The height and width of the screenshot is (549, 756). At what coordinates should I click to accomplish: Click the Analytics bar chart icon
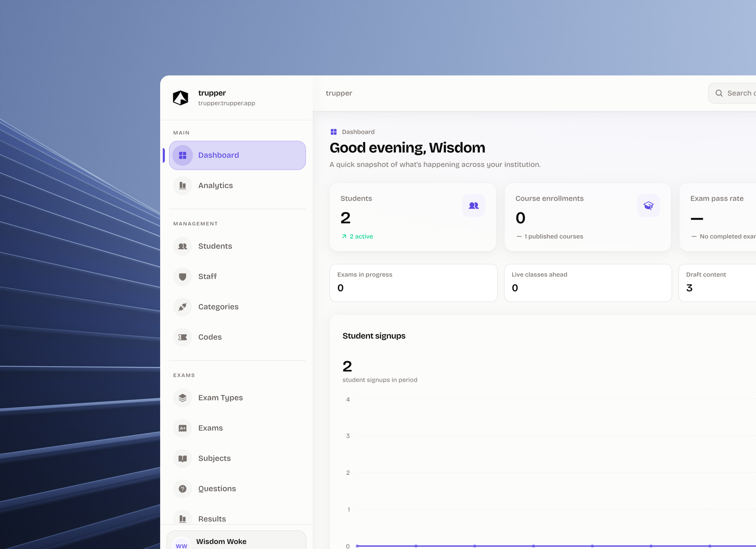click(183, 186)
